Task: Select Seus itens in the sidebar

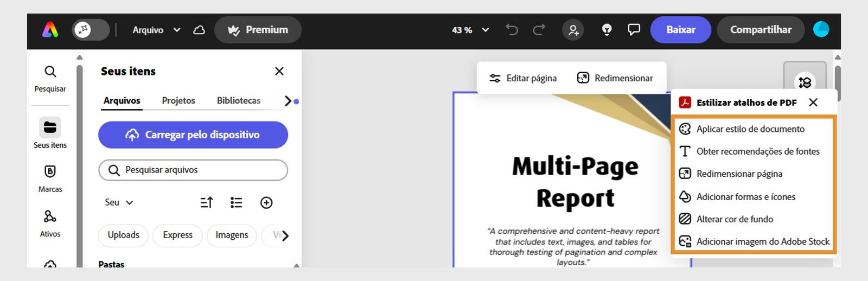Action: [50, 133]
